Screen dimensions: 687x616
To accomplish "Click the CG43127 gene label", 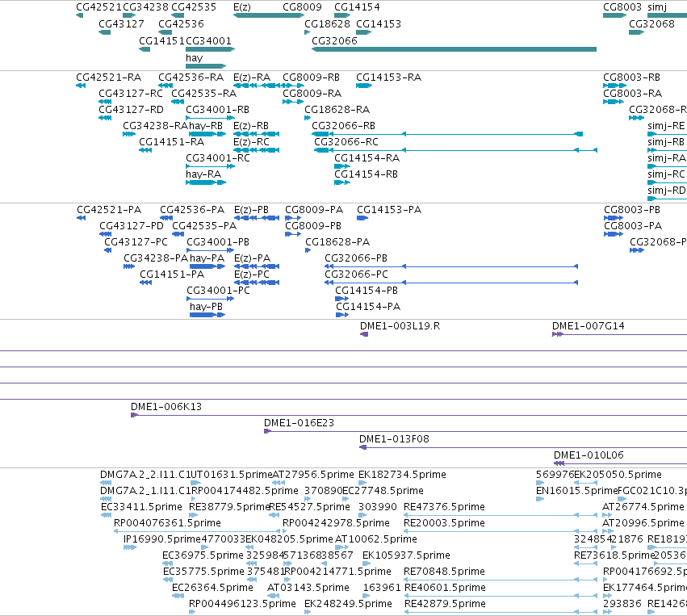I will click(x=121, y=23).
